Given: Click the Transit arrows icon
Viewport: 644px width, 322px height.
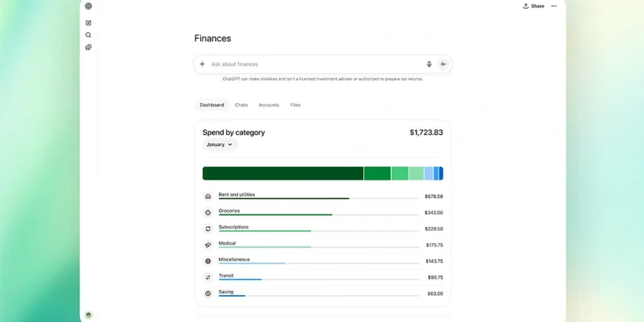Looking at the screenshot, I should coord(208,277).
